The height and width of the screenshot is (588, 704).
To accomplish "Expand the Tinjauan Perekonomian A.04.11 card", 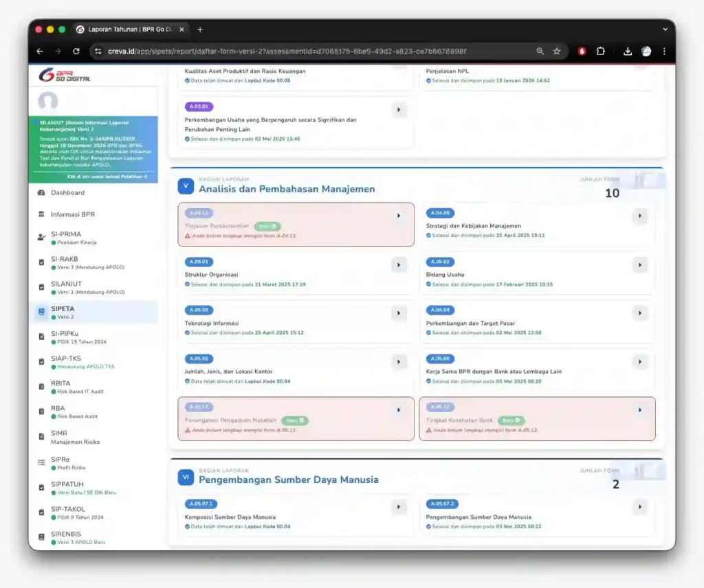I will click(399, 216).
